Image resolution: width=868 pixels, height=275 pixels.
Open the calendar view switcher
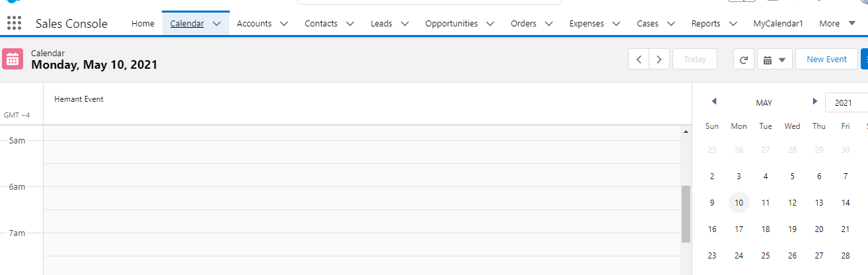pos(775,59)
